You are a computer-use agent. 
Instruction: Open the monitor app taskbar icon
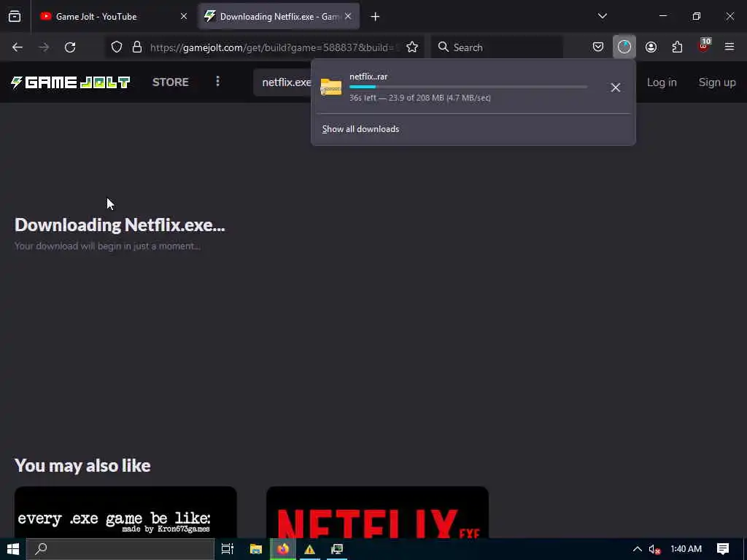pyautogui.click(x=337, y=549)
